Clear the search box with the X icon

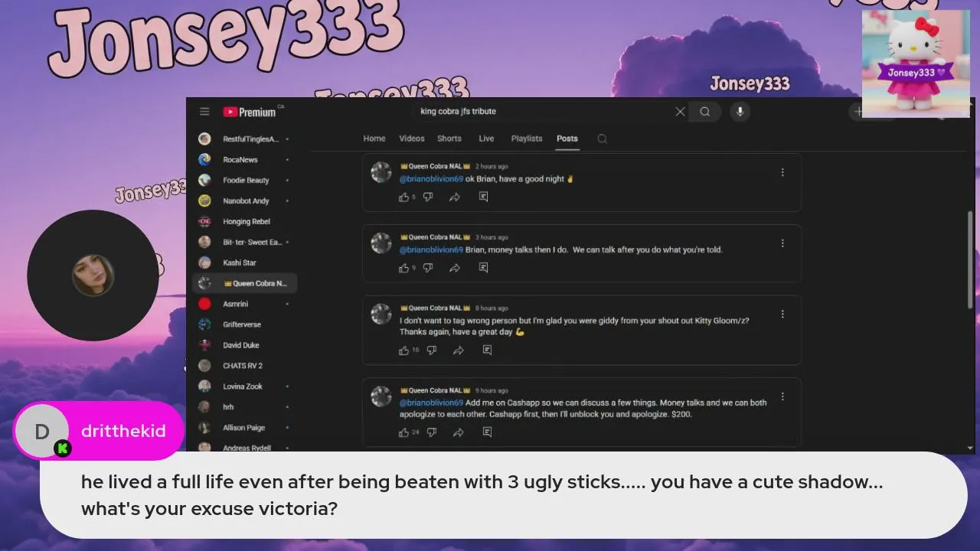point(680,112)
